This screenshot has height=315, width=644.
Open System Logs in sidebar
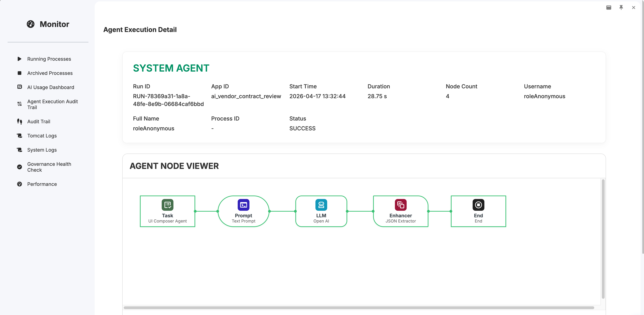(x=42, y=150)
